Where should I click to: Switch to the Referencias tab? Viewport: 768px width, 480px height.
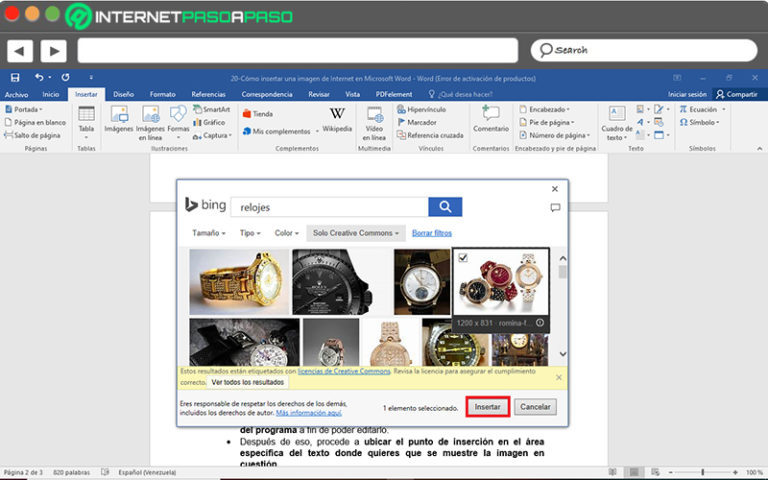click(209, 95)
